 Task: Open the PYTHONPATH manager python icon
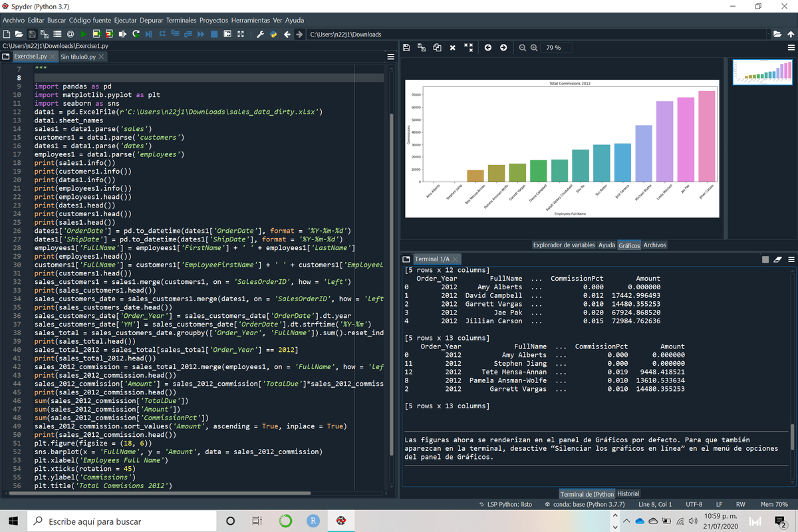coord(273,34)
